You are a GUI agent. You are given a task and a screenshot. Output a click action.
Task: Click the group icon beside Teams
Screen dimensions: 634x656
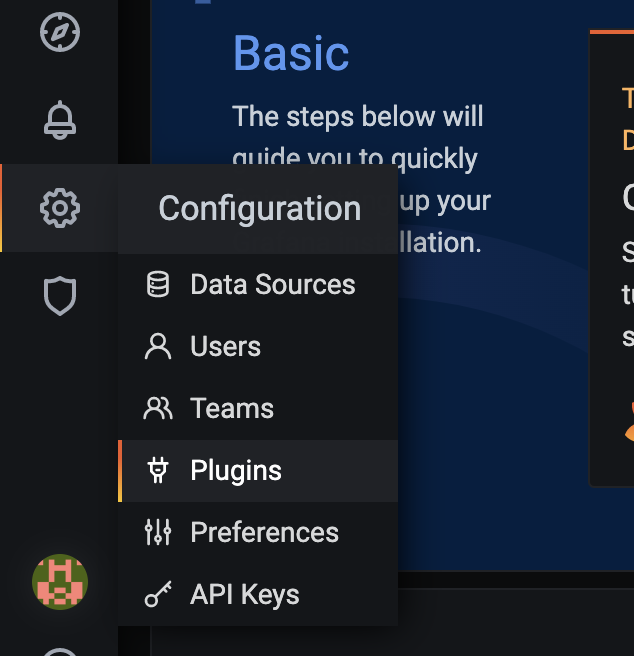(x=158, y=409)
